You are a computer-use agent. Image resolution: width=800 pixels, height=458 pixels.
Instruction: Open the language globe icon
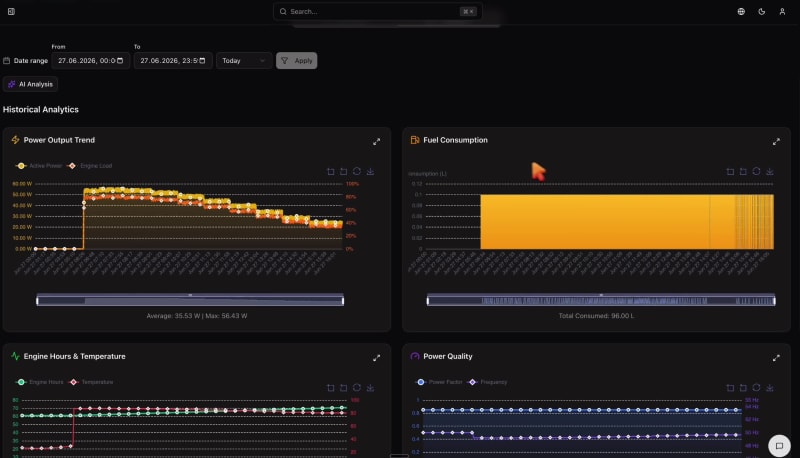[x=741, y=11]
